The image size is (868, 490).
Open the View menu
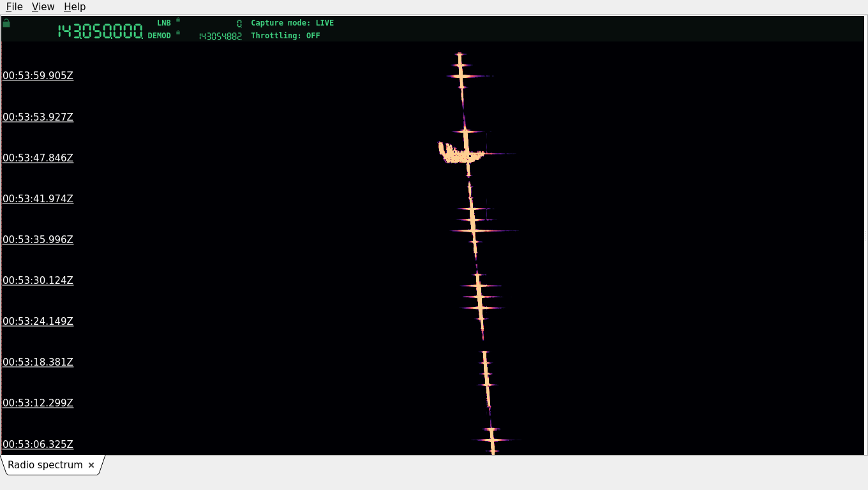(43, 6)
